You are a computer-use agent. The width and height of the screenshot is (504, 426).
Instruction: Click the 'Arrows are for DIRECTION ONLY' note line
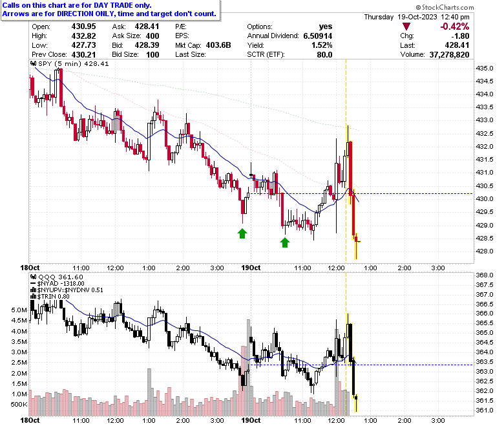pos(109,14)
